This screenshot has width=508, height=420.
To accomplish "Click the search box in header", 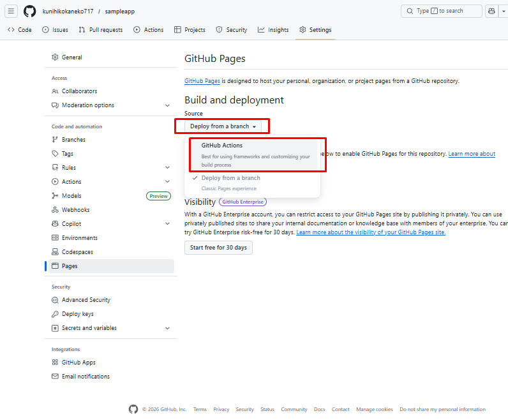I will [442, 11].
